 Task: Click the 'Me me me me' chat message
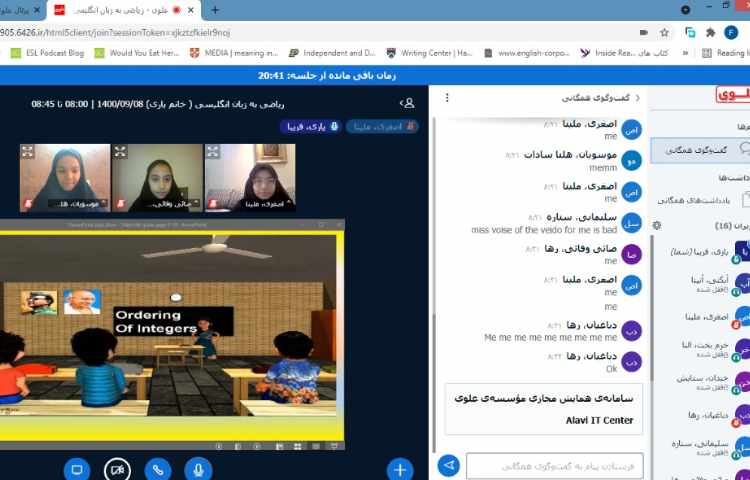click(551, 338)
